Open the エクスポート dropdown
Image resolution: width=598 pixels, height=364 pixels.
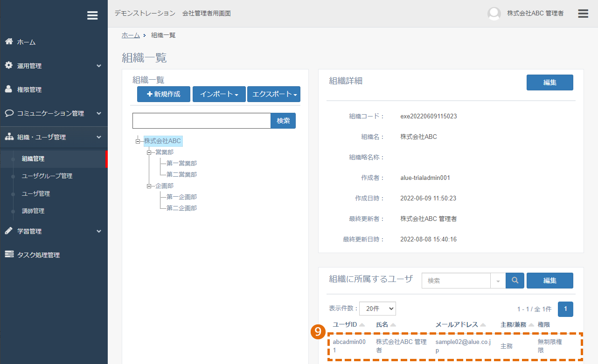click(x=274, y=94)
